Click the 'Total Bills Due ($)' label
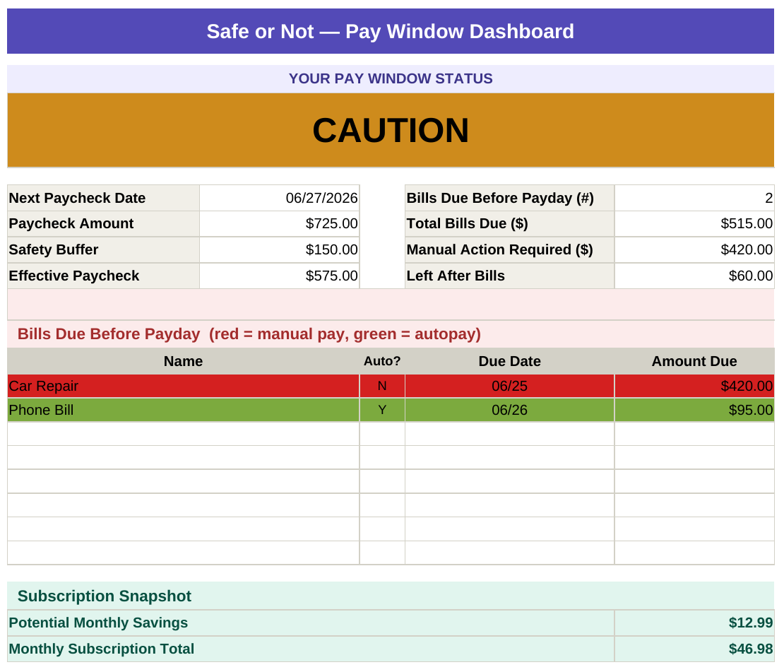The image size is (784, 672). click(509, 224)
